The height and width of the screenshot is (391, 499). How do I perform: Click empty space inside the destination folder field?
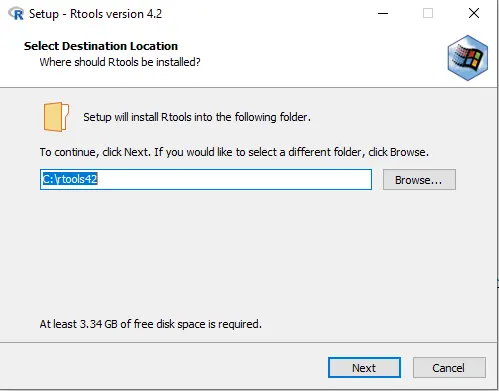coord(233,179)
